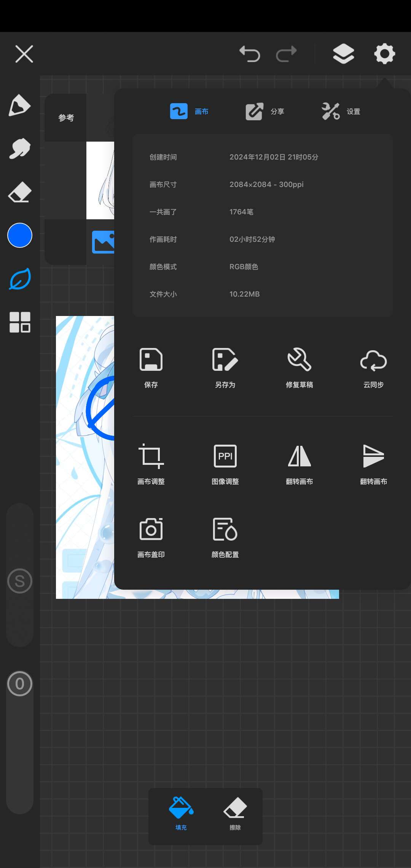
Task: Click 另存为 save-as button
Action: [225, 367]
